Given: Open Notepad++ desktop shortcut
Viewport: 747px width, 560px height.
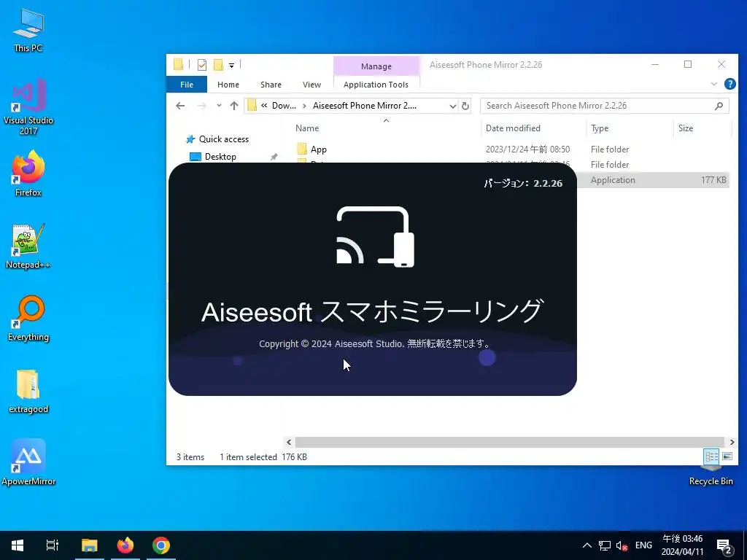Looking at the screenshot, I should (x=28, y=246).
